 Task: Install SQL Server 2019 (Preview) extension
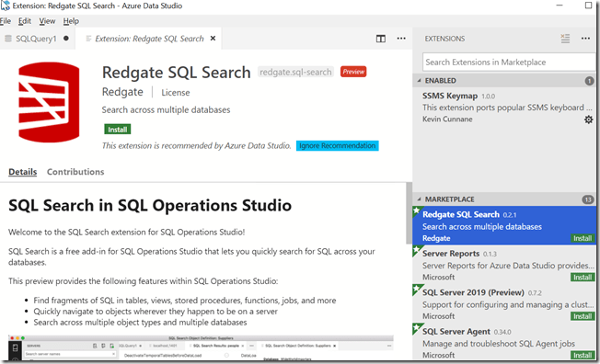coord(583,316)
